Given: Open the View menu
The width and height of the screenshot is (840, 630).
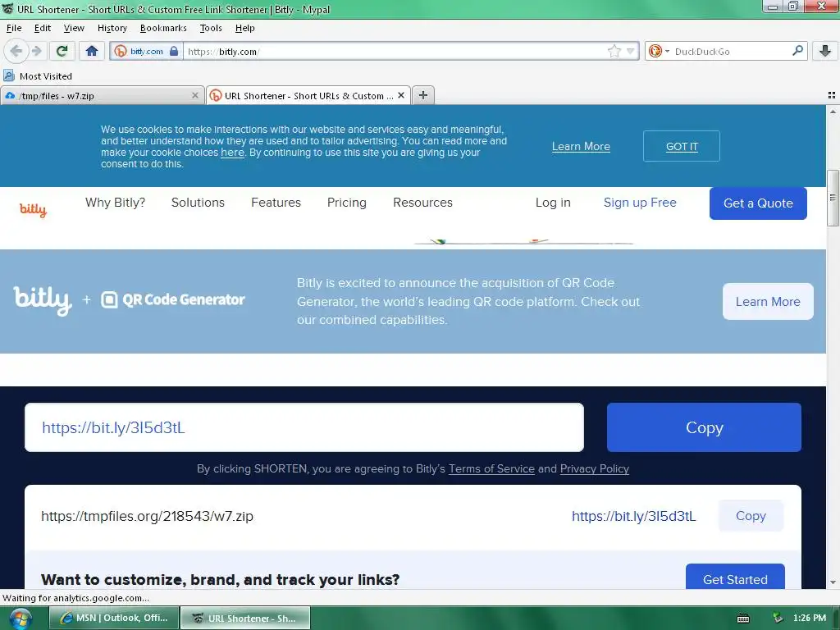Looking at the screenshot, I should coord(74,28).
